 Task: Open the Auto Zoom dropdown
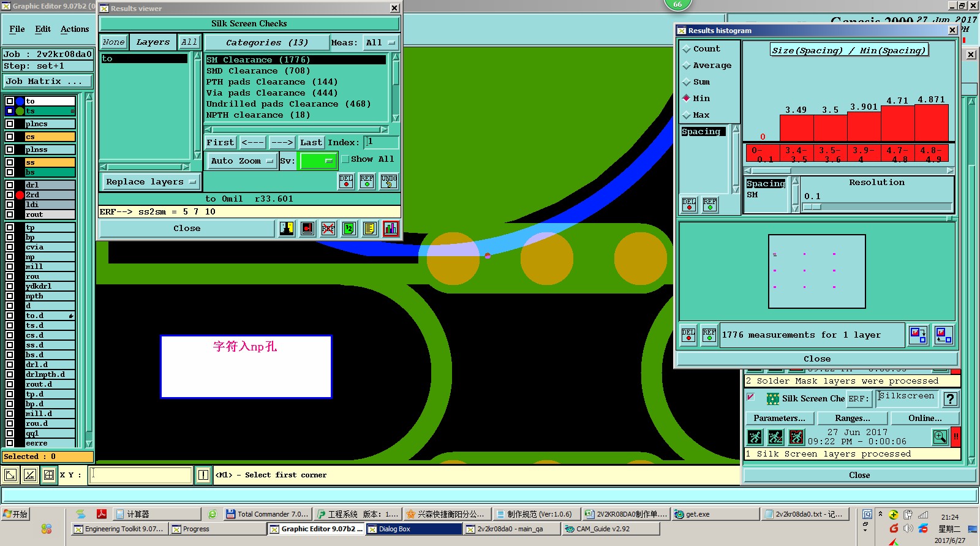(x=241, y=161)
